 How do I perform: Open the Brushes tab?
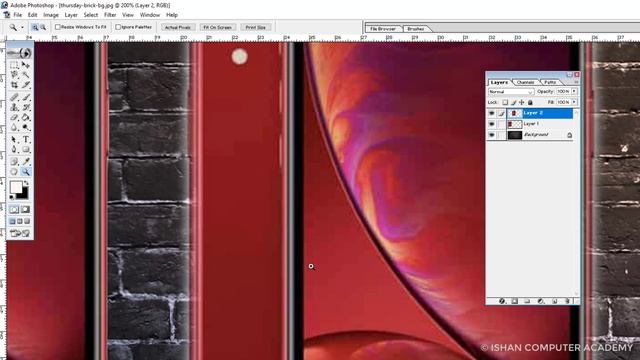point(416,29)
